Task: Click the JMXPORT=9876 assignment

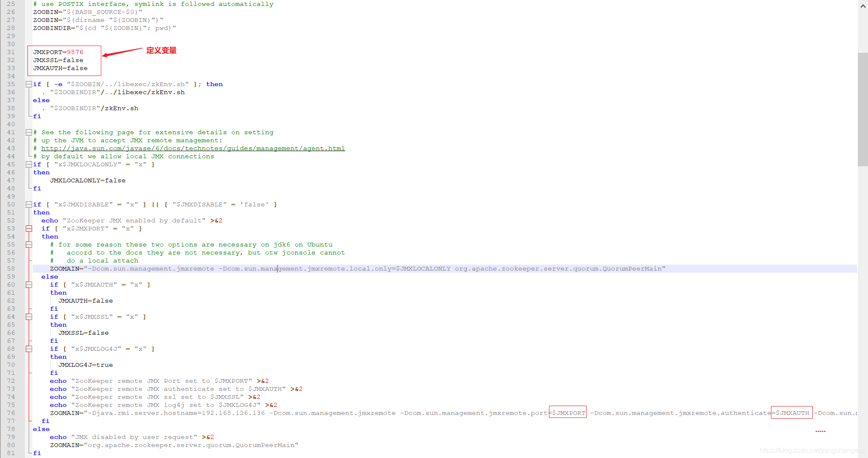Action: (x=58, y=52)
